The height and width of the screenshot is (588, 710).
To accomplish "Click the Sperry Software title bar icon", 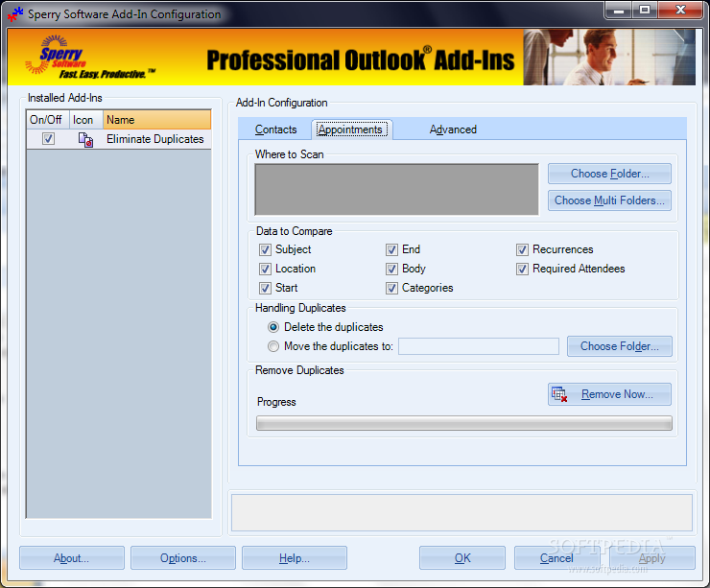I will 15,14.
